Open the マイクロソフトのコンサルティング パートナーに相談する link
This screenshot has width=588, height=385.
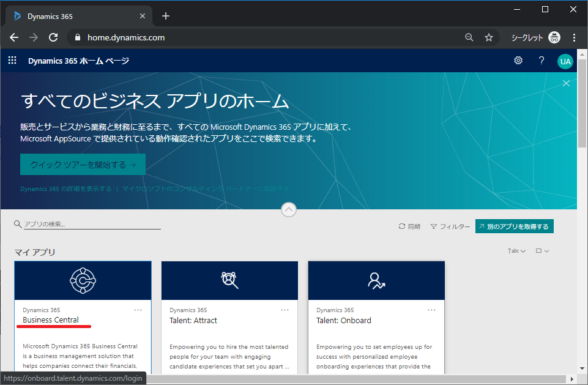[206, 189]
